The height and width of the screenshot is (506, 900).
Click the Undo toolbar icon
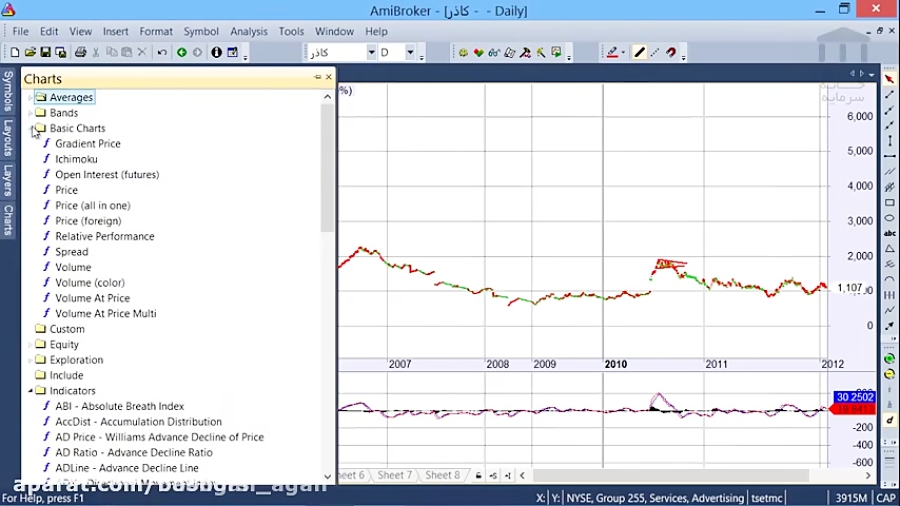(162, 53)
